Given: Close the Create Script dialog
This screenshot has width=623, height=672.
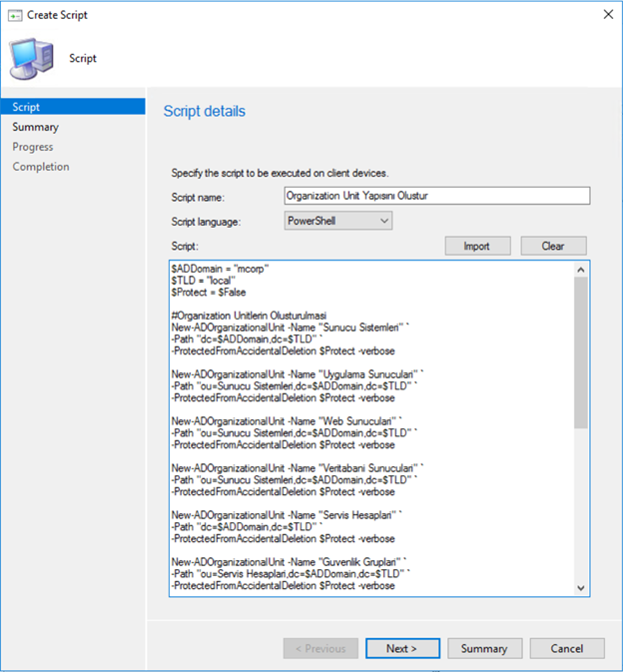Looking at the screenshot, I should click(608, 15).
